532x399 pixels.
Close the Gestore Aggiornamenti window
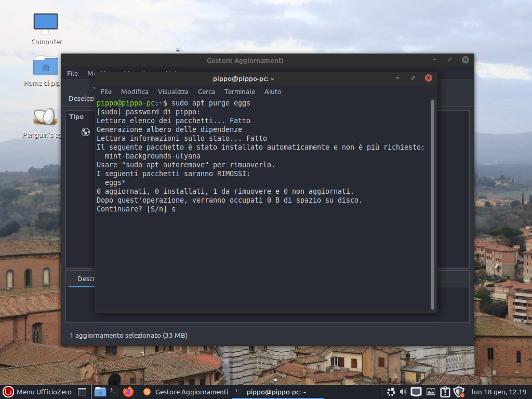click(x=465, y=60)
